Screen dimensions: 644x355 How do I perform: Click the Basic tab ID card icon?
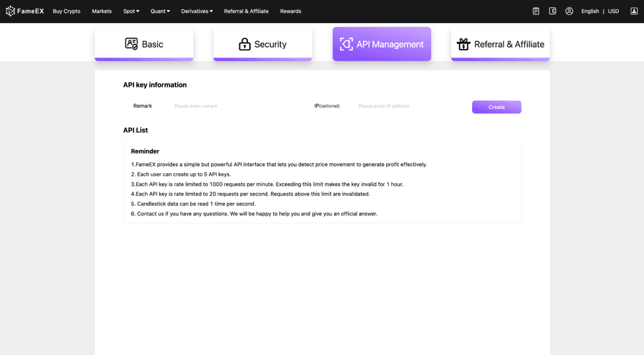132,44
